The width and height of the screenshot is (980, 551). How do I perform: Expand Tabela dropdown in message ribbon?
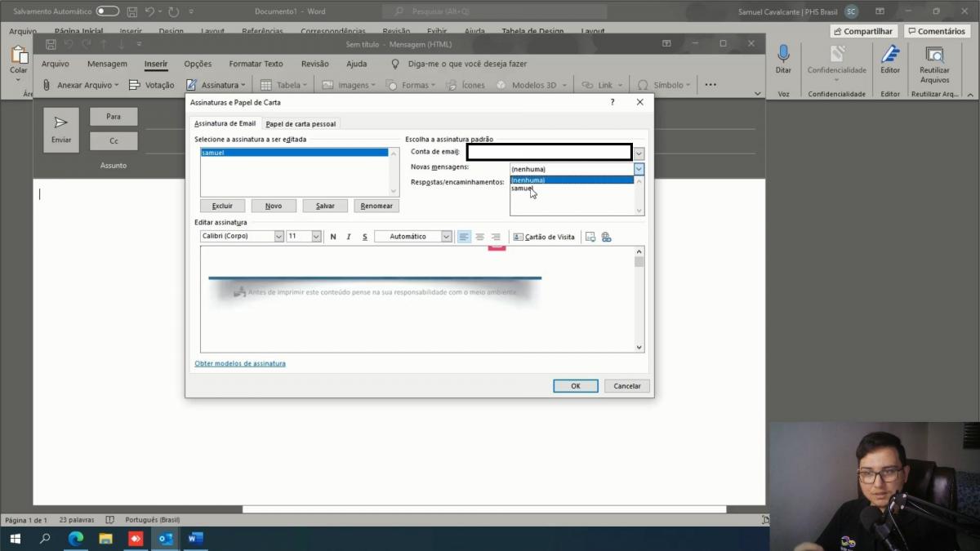tap(305, 85)
